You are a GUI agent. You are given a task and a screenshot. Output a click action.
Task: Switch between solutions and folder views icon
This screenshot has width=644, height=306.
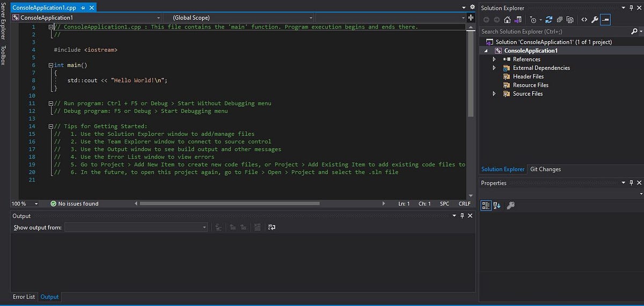[518, 20]
